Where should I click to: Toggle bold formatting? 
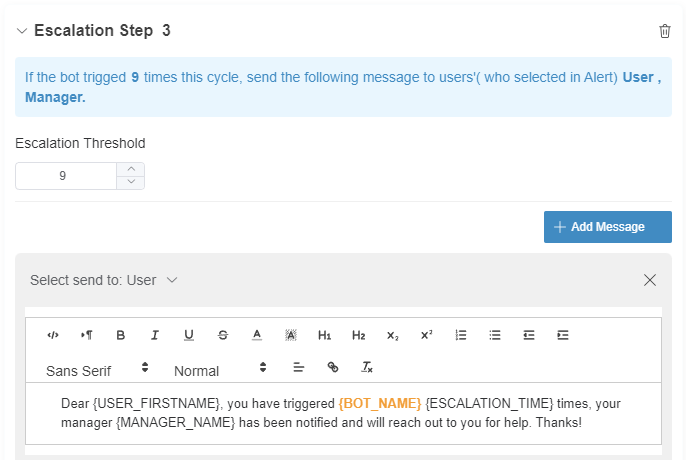pos(121,335)
